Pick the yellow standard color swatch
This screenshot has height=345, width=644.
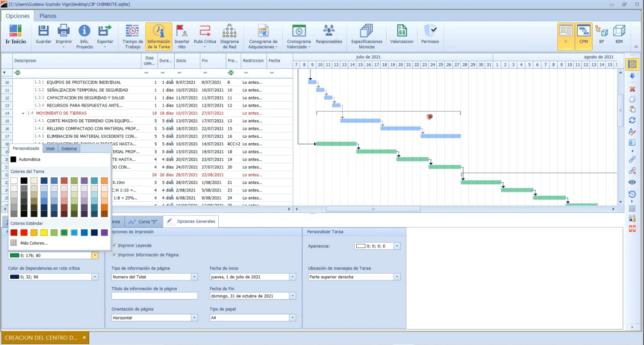tap(44, 232)
